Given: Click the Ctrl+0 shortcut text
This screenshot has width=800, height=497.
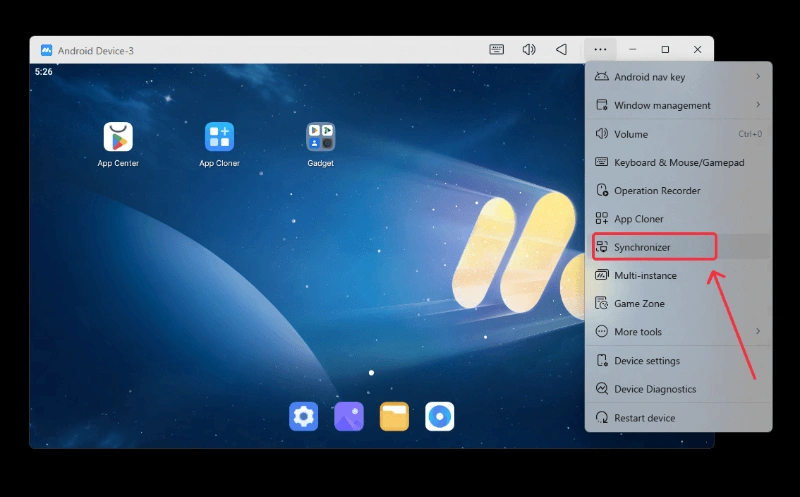Looking at the screenshot, I should click(x=750, y=134).
